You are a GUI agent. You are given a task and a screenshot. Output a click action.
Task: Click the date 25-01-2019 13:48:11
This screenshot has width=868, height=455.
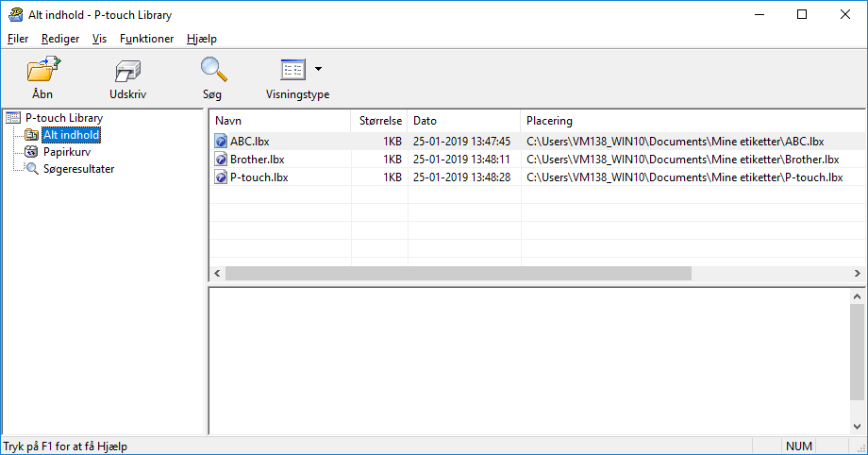pos(461,160)
